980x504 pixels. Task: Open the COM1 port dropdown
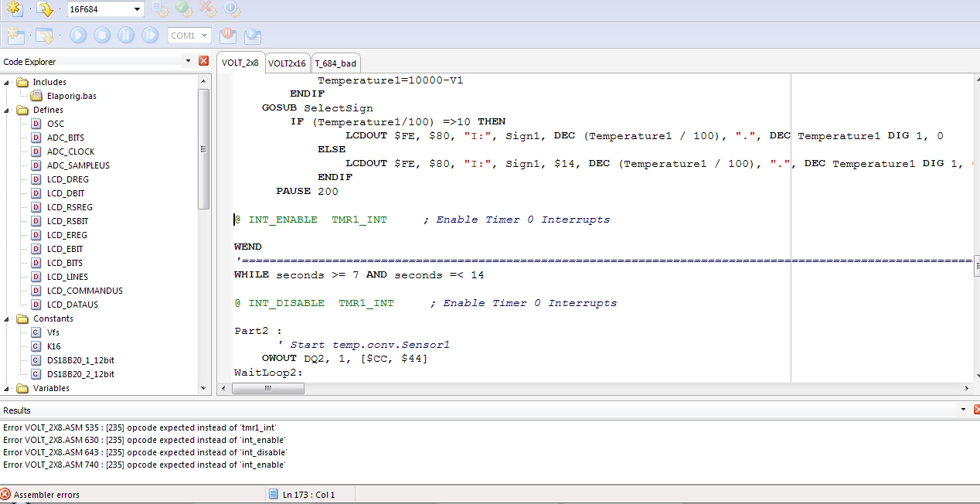204,36
